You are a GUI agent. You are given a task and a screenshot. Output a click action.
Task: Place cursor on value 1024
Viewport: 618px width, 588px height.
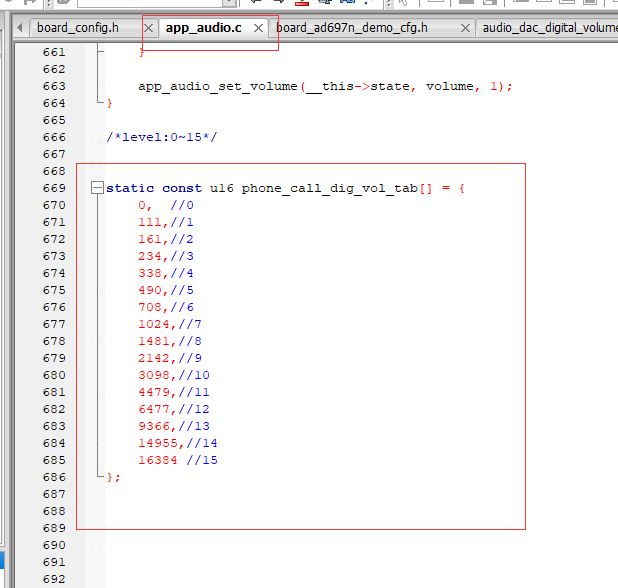click(x=154, y=324)
